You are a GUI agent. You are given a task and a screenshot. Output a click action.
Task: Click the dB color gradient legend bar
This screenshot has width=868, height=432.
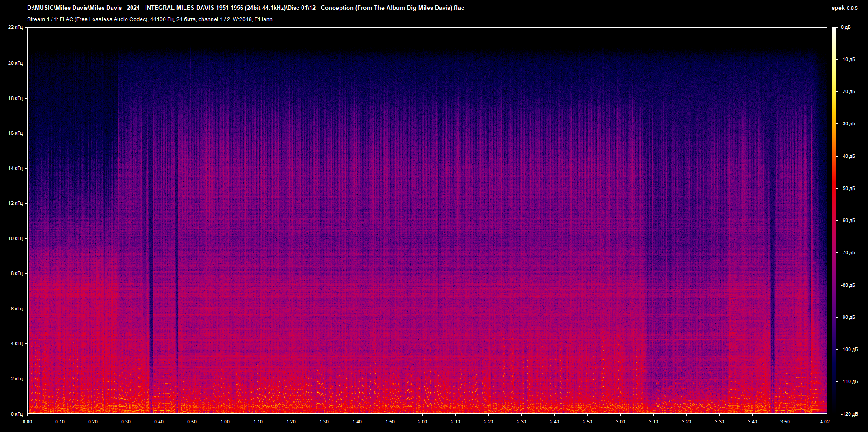834,220
